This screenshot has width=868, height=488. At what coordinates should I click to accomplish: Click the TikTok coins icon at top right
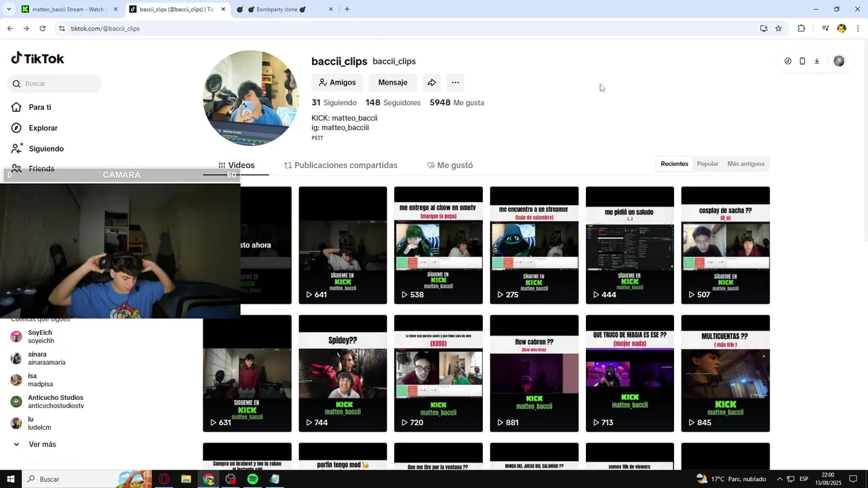tap(787, 61)
